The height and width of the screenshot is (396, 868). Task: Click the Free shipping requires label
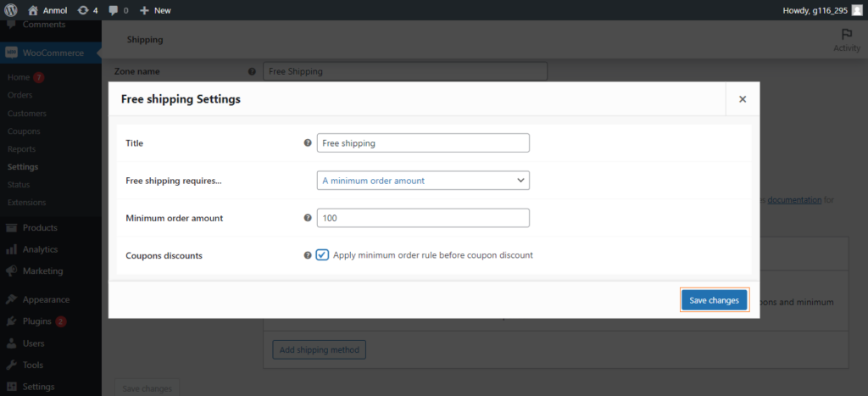click(x=173, y=181)
